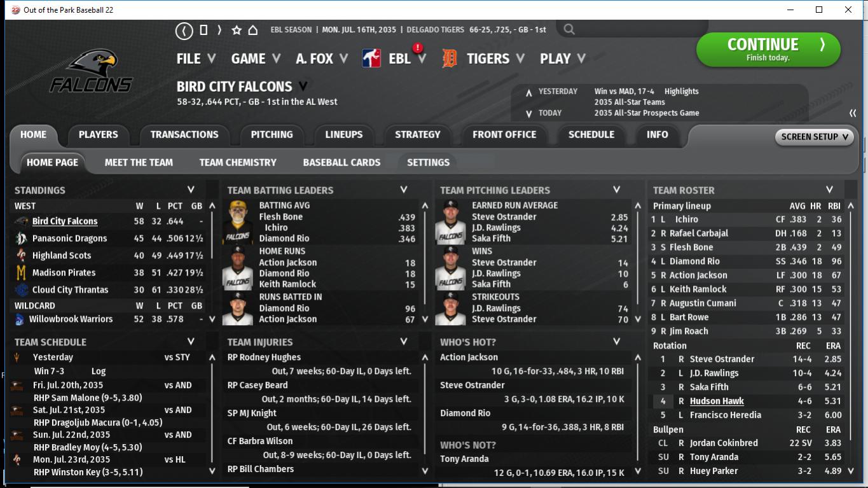Open the PLAY menu
The height and width of the screenshot is (488, 868).
pos(562,59)
